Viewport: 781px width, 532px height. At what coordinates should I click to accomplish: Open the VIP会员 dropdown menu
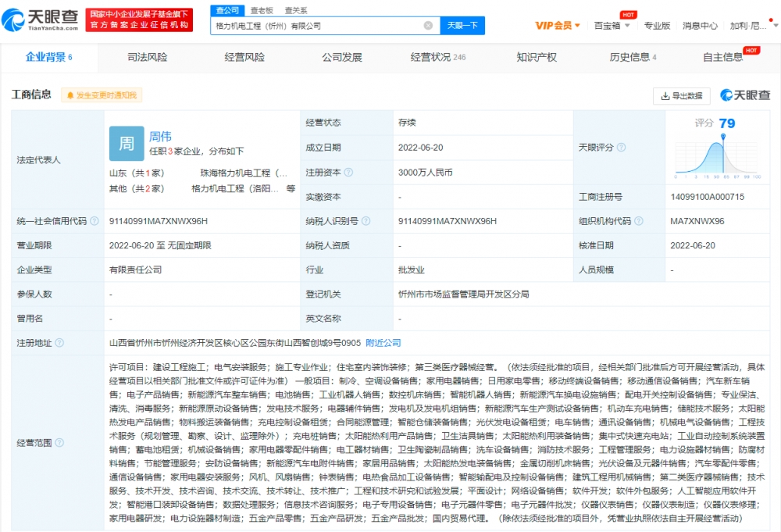[558, 26]
